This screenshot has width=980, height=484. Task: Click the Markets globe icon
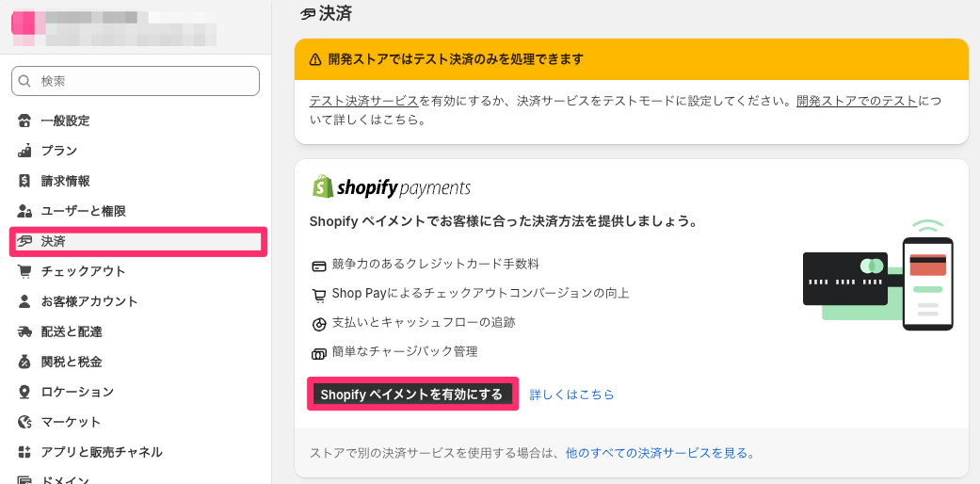[24, 422]
